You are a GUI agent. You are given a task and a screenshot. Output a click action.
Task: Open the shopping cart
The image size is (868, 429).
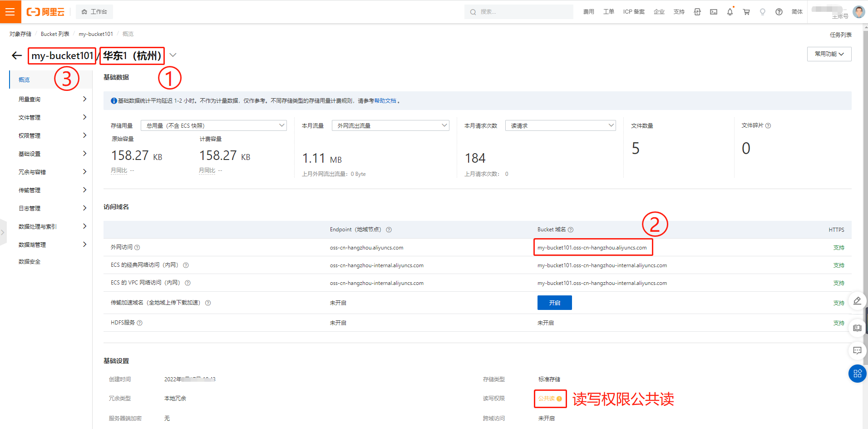[746, 12]
